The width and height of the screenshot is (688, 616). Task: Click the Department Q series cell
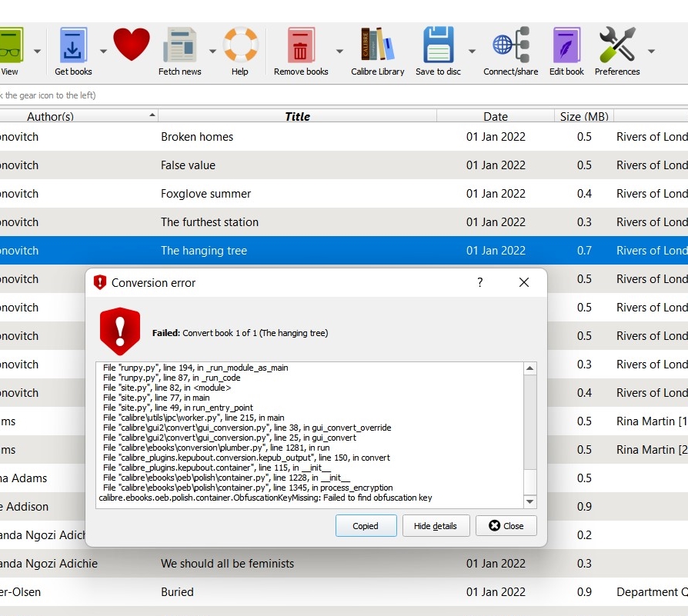coord(652,592)
